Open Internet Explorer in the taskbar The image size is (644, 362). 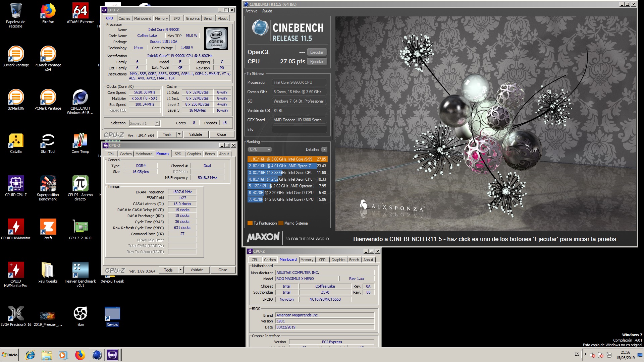point(30,355)
